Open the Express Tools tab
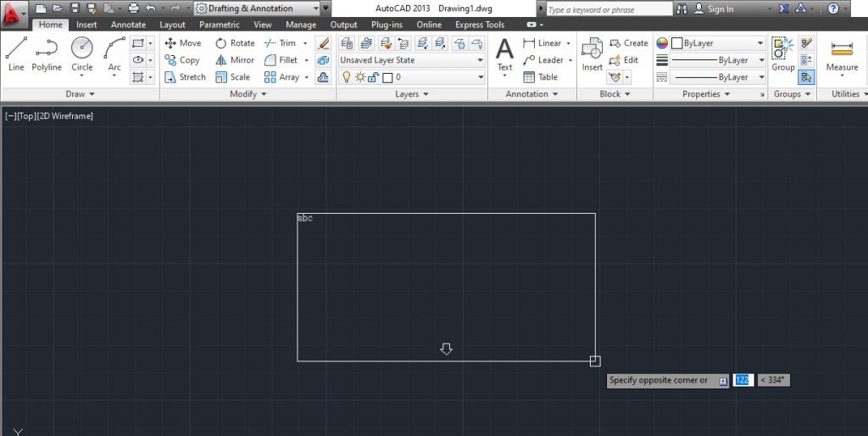Image resolution: width=868 pixels, height=436 pixels. [480, 25]
